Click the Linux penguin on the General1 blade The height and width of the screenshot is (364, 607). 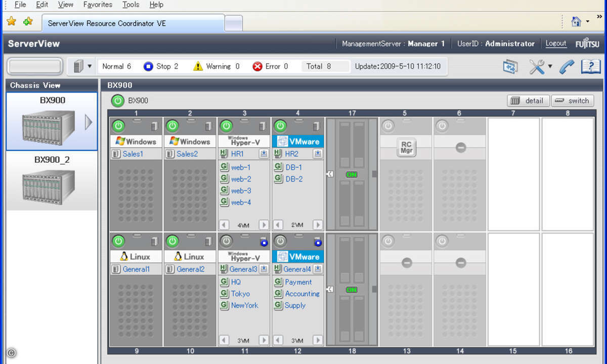point(123,256)
